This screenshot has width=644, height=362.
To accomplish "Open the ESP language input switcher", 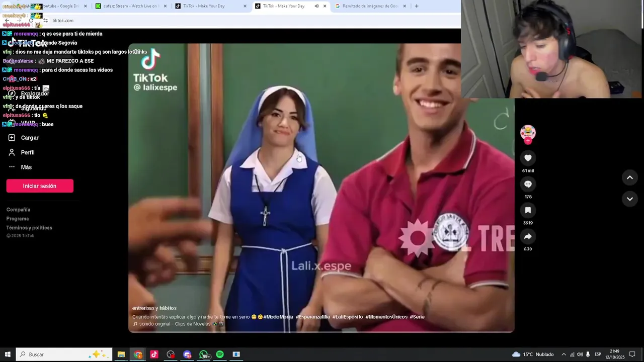I will [598, 354].
